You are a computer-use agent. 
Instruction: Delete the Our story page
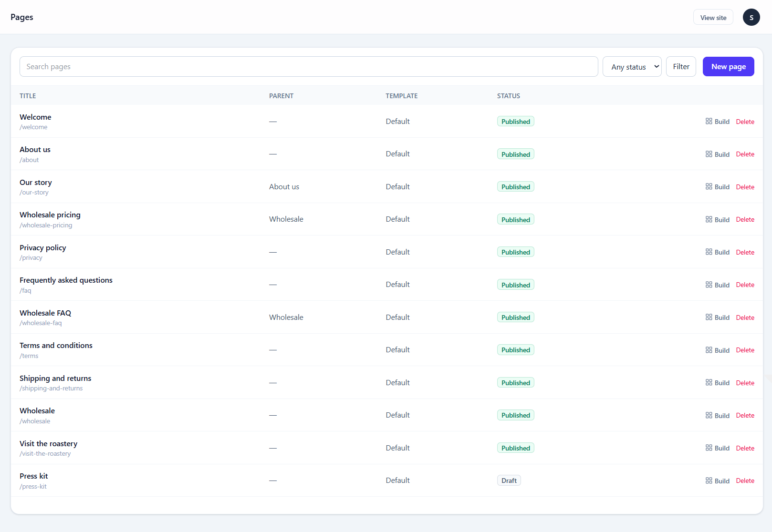tap(745, 187)
